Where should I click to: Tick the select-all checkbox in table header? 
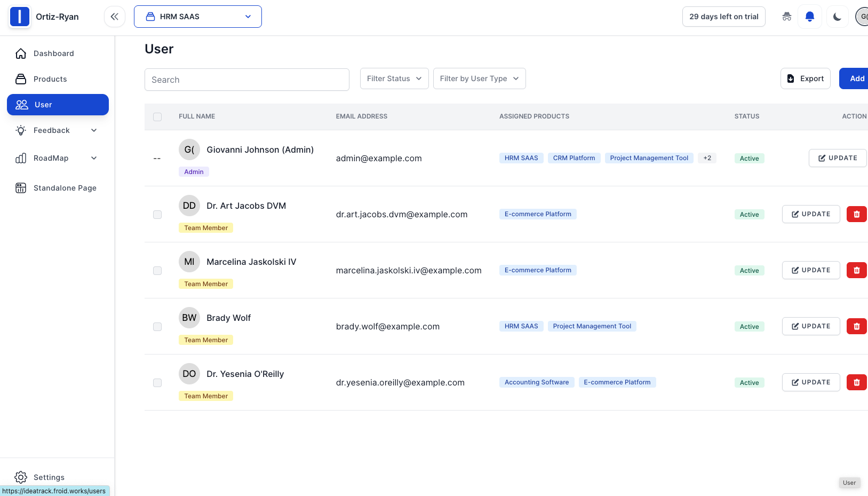(157, 117)
